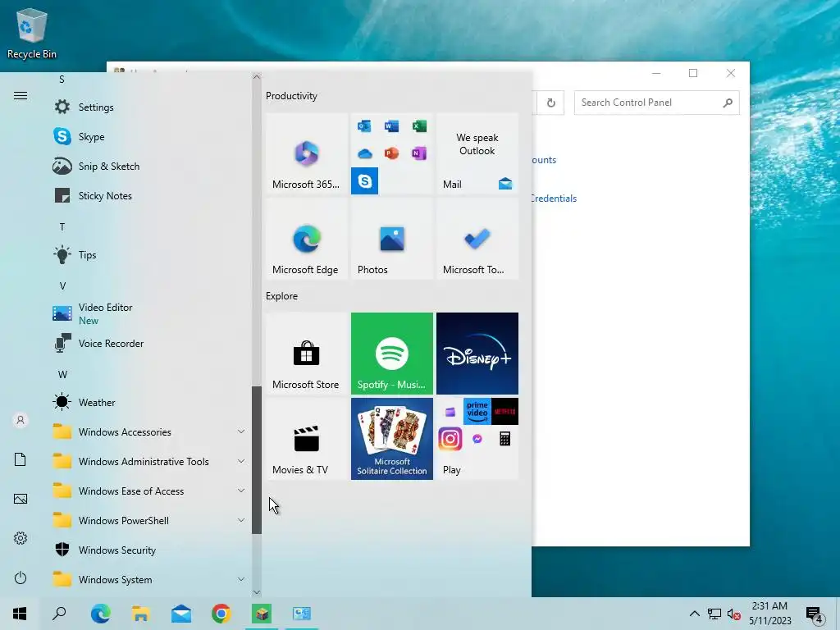Open Prime Video in Play tile
Screen dimensions: 840x630
[x=477, y=412]
